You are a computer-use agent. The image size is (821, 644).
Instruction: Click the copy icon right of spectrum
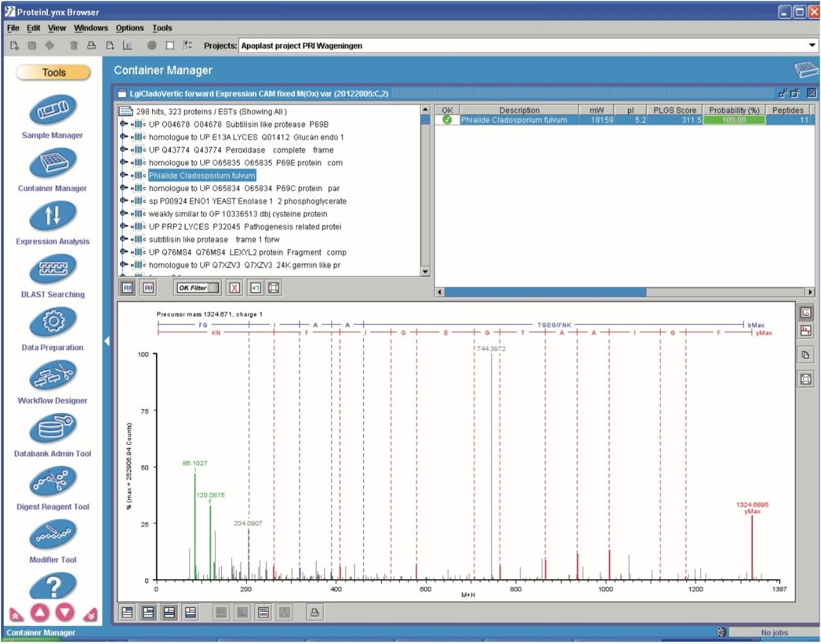[x=806, y=355]
